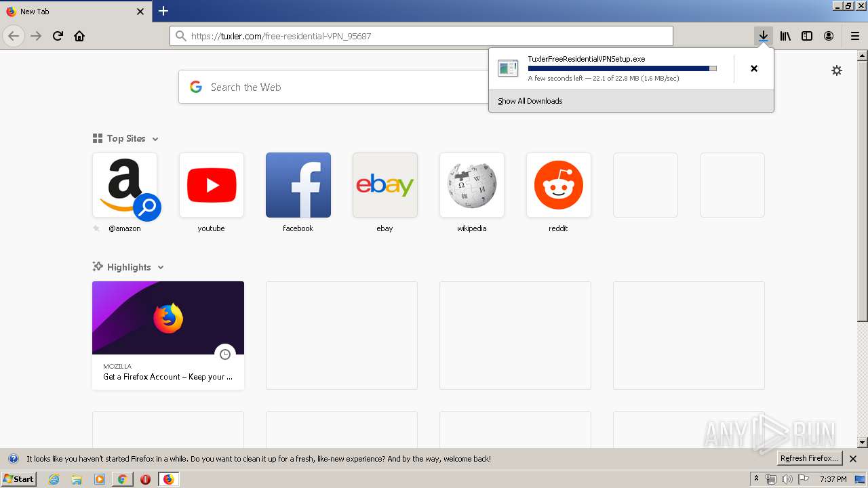
Task: Open the Firefox Account avatar icon
Action: (829, 36)
